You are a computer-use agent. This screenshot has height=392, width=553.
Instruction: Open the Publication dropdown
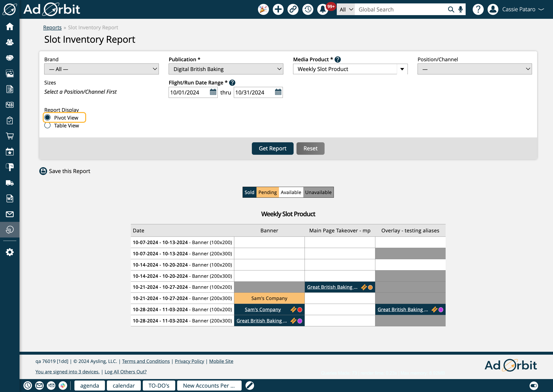pos(226,69)
